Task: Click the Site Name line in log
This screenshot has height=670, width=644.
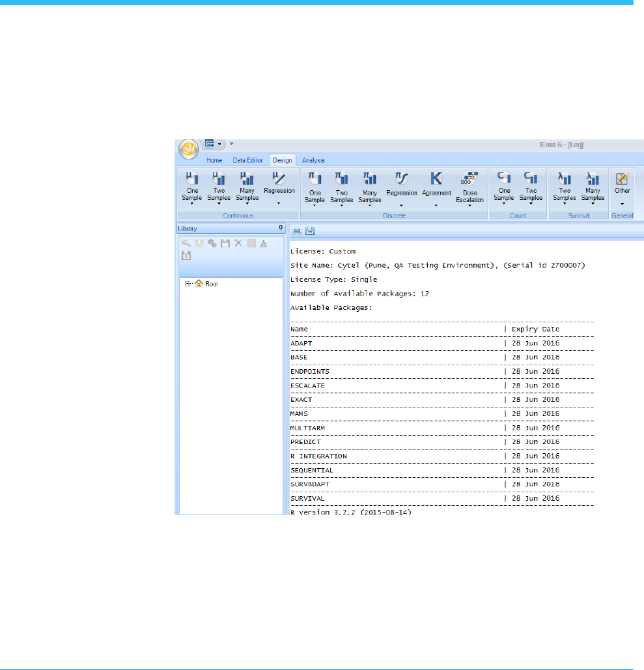Action: point(438,266)
